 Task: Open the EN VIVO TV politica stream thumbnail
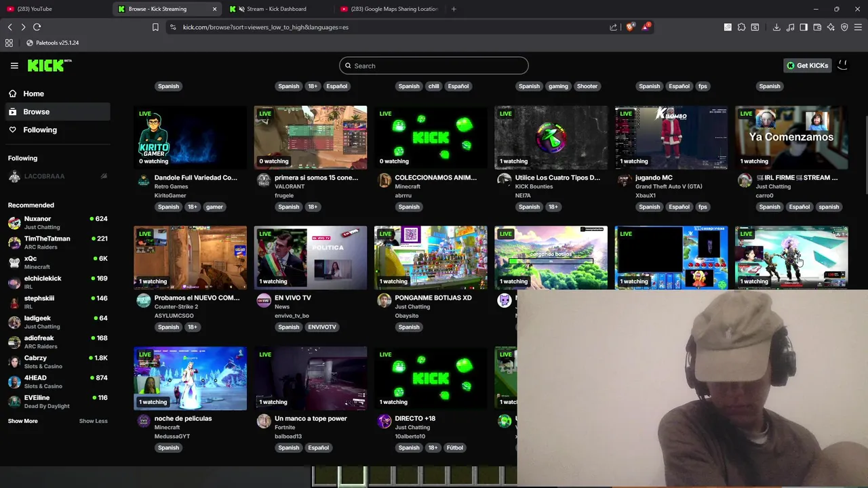(x=311, y=258)
